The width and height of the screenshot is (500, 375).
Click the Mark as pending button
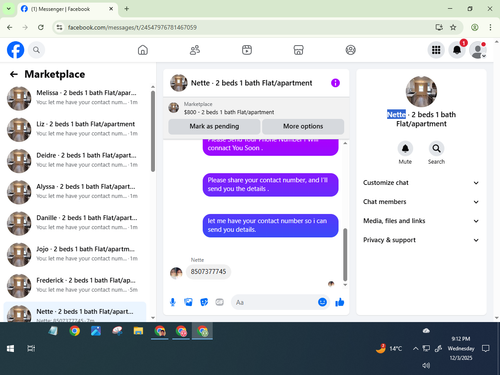(214, 126)
